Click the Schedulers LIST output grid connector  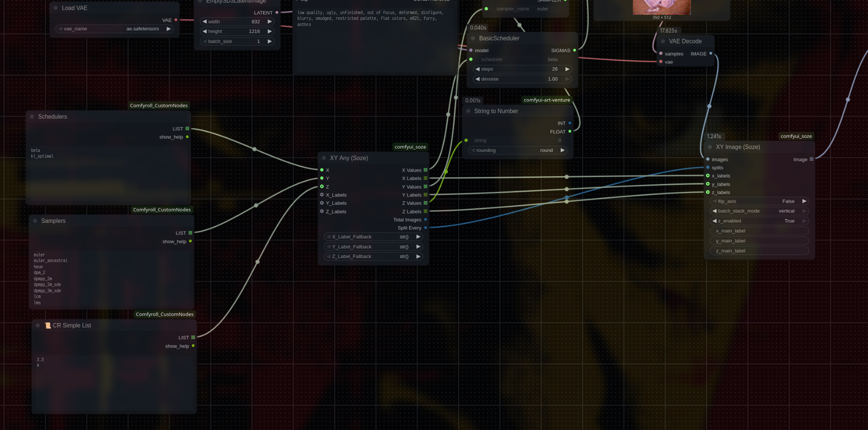(x=187, y=129)
